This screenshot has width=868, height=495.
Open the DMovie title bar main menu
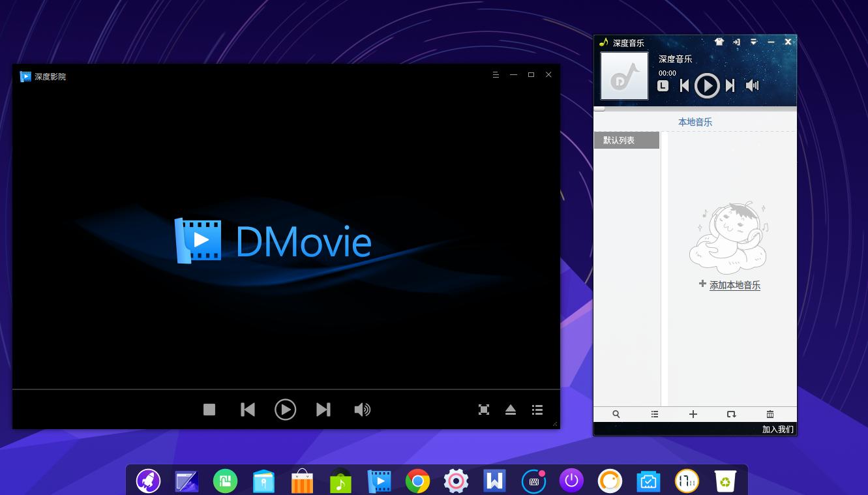(x=496, y=75)
